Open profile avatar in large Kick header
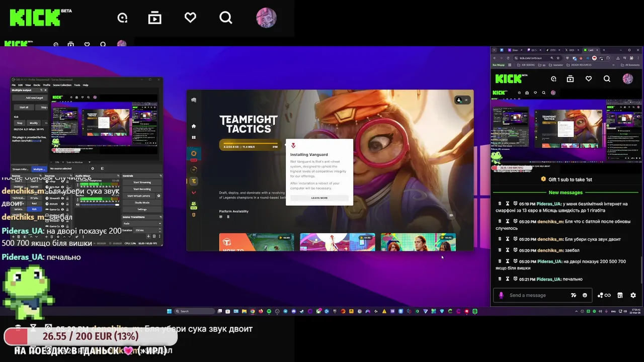 pos(266,18)
